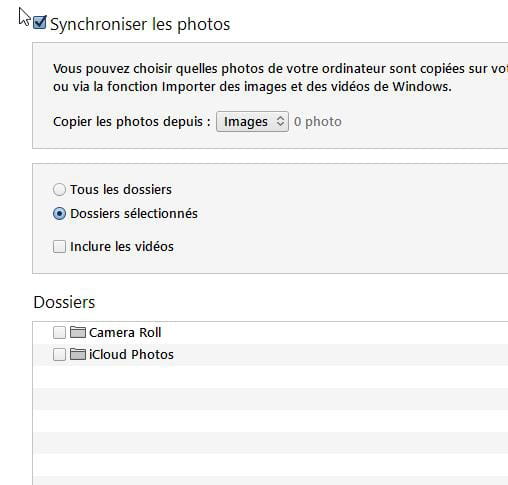Select the Dossiers sélectionnés radio button
Image resolution: width=508 pixels, height=485 pixels.
pos(59,214)
